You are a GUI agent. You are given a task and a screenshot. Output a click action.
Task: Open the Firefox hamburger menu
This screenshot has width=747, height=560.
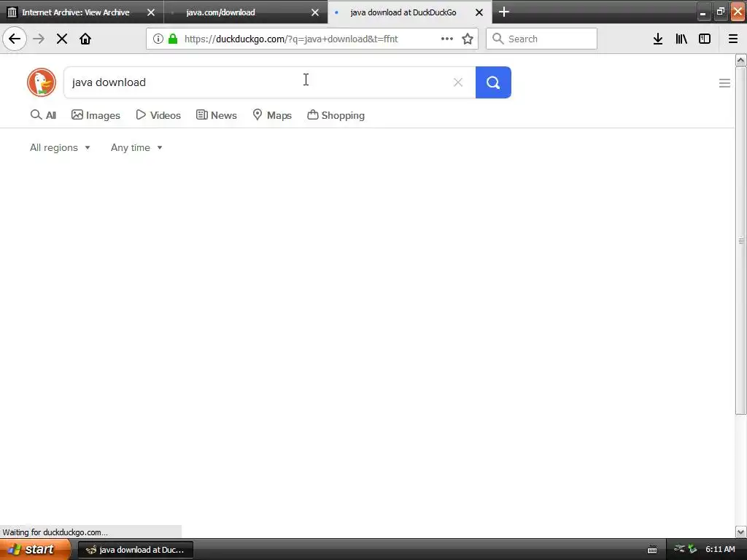click(733, 39)
